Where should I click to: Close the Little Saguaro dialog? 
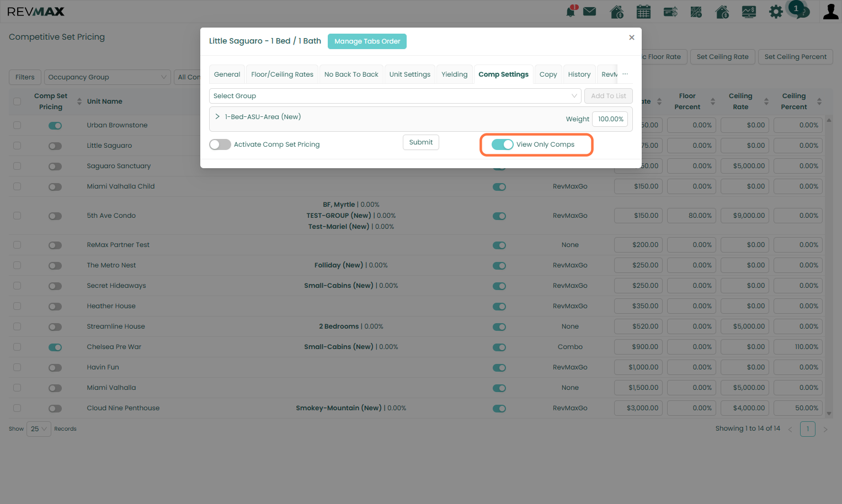[632, 37]
